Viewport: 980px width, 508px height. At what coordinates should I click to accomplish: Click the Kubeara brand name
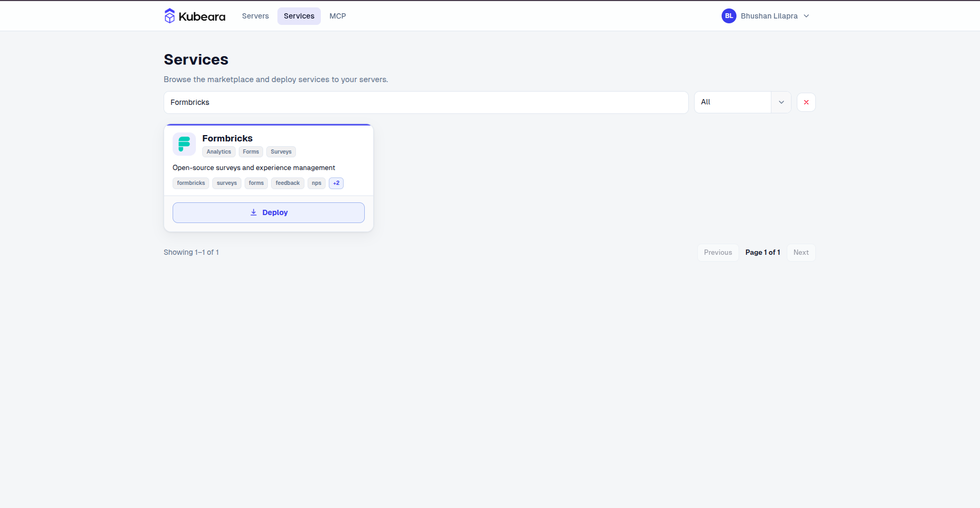[x=202, y=16]
